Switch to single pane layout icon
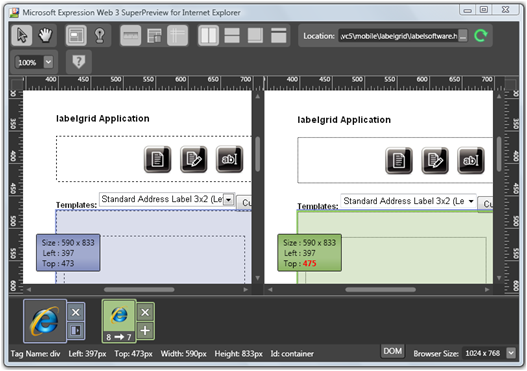527x371 pixels. coord(279,35)
